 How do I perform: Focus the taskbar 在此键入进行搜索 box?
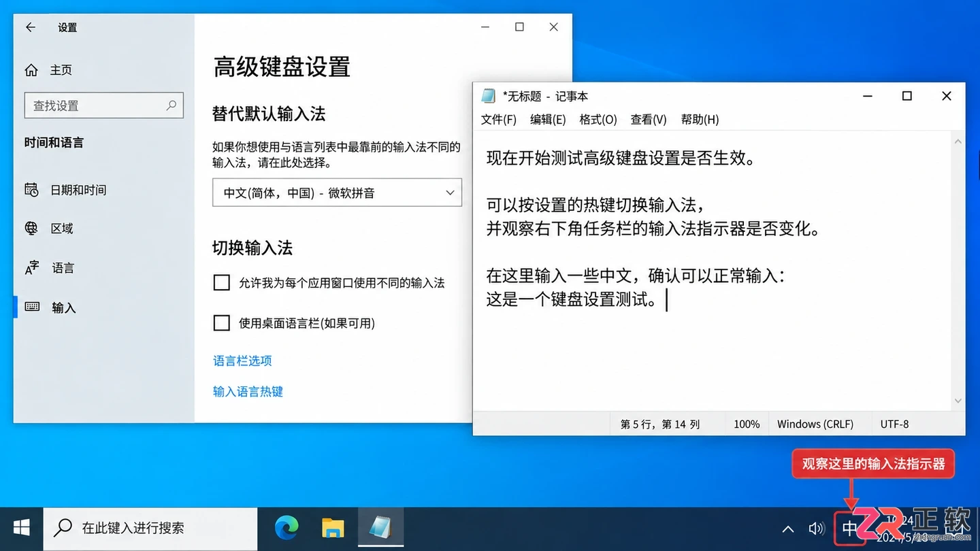click(x=150, y=528)
